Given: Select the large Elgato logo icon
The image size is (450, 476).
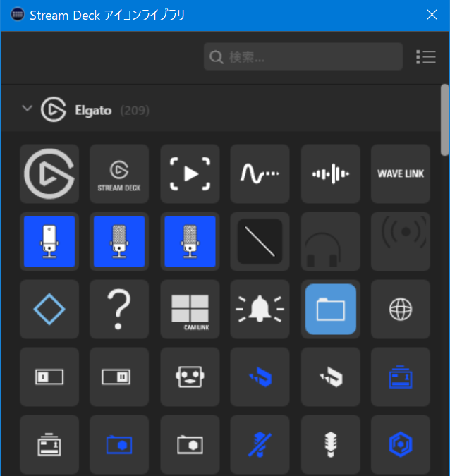Looking at the screenshot, I should 49,173.
